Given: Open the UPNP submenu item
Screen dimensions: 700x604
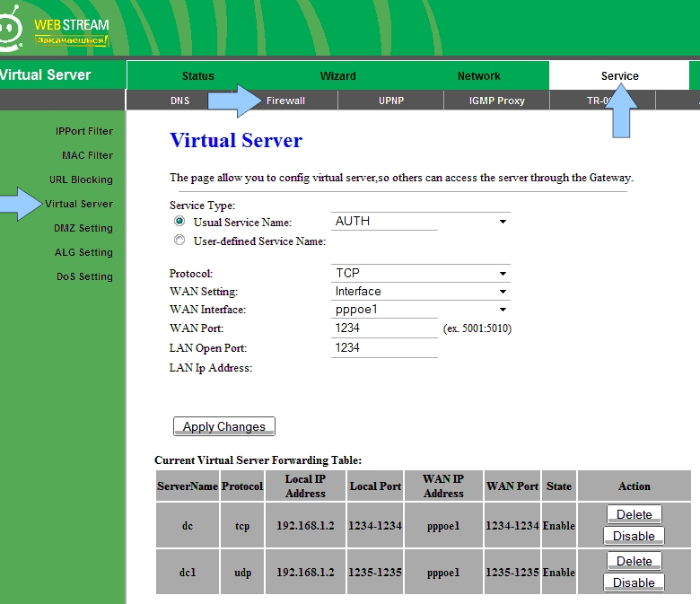Looking at the screenshot, I should click(391, 101).
